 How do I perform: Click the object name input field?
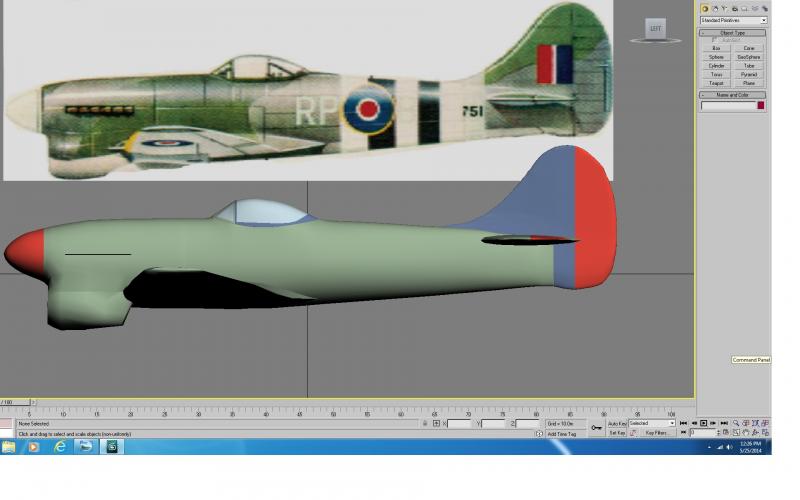pyautogui.click(x=728, y=105)
